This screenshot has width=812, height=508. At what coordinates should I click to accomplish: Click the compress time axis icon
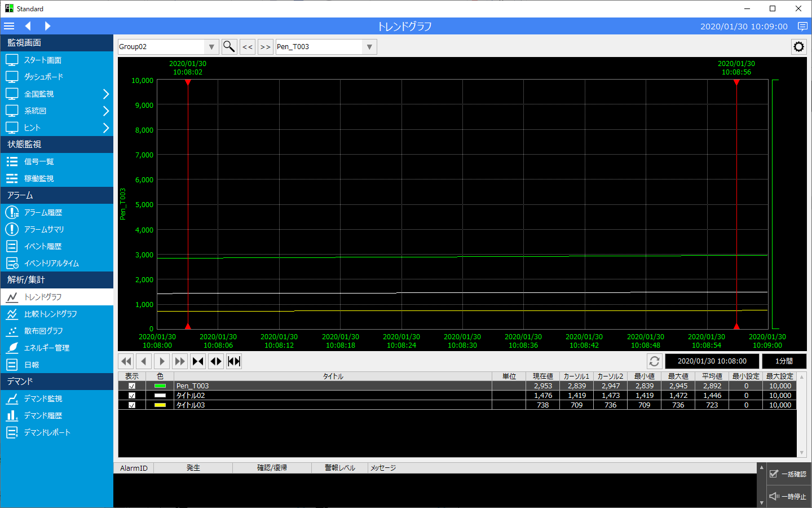coord(198,361)
